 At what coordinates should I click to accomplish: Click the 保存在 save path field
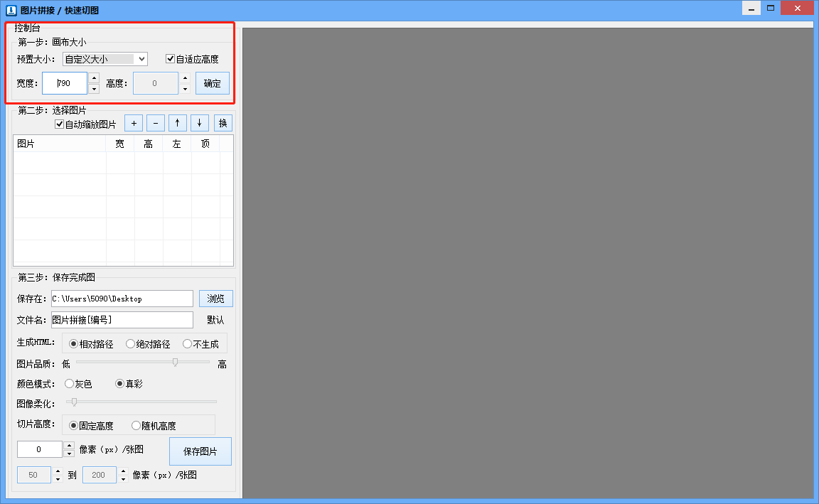click(x=122, y=299)
